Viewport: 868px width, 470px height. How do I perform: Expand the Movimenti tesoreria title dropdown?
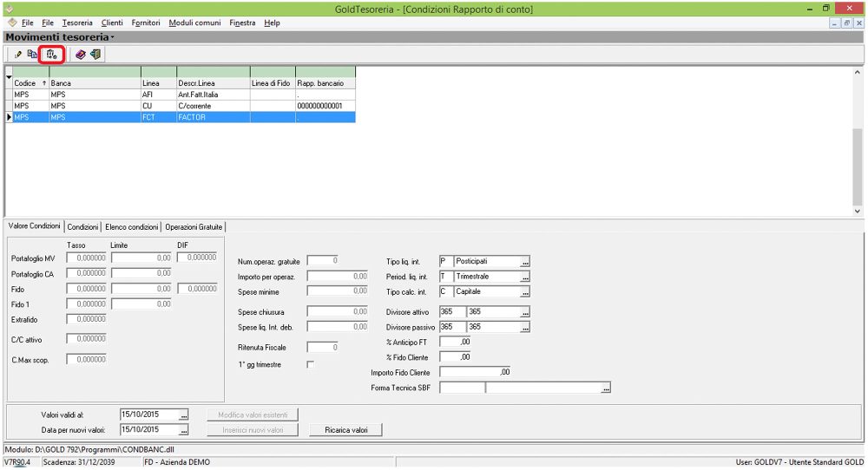point(113,38)
